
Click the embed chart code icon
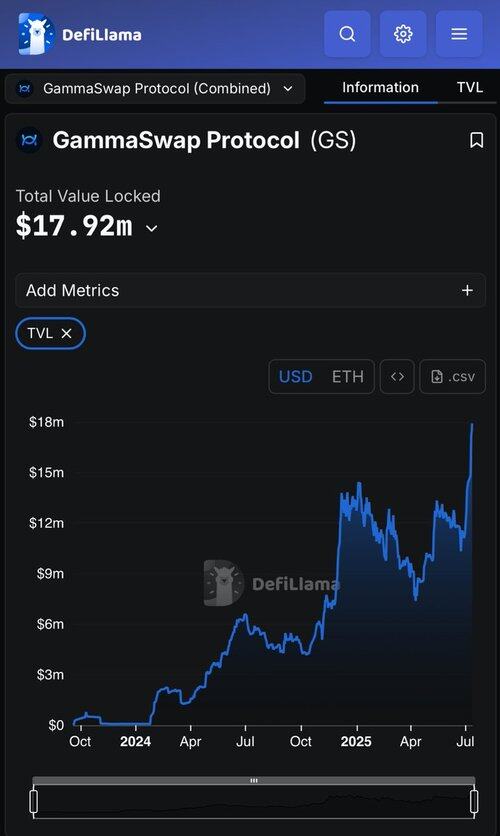397,376
